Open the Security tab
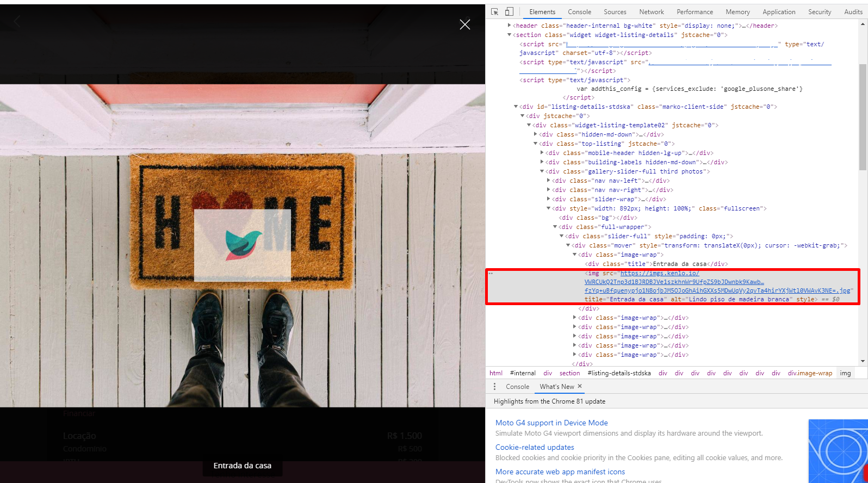Screen dimensions: 868x483 click(820, 12)
